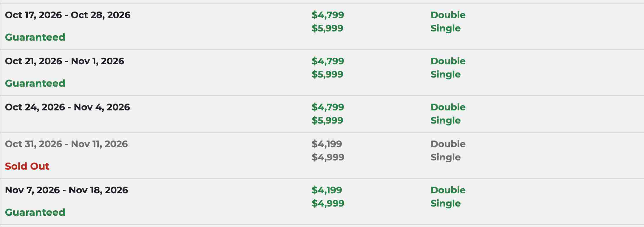This screenshot has height=227, width=644.
Task: Click Guaranteed status under the Nov 7 departure
Action: (x=35, y=212)
